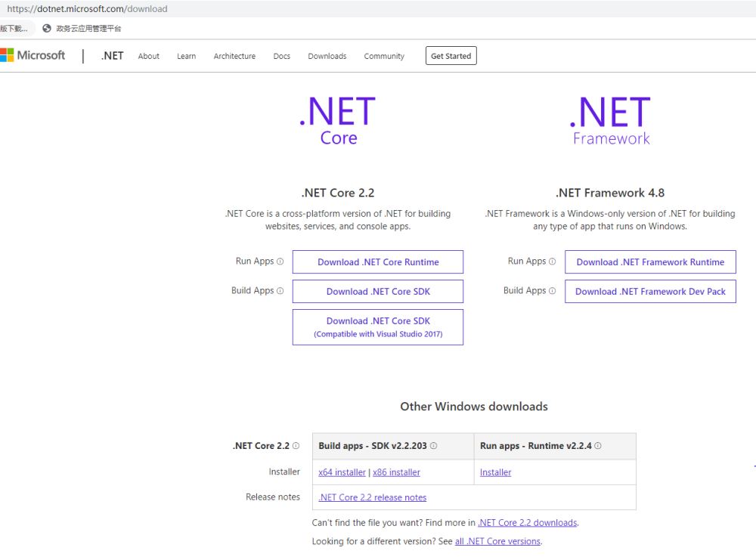Open the About menu item

(x=149, y=56)
